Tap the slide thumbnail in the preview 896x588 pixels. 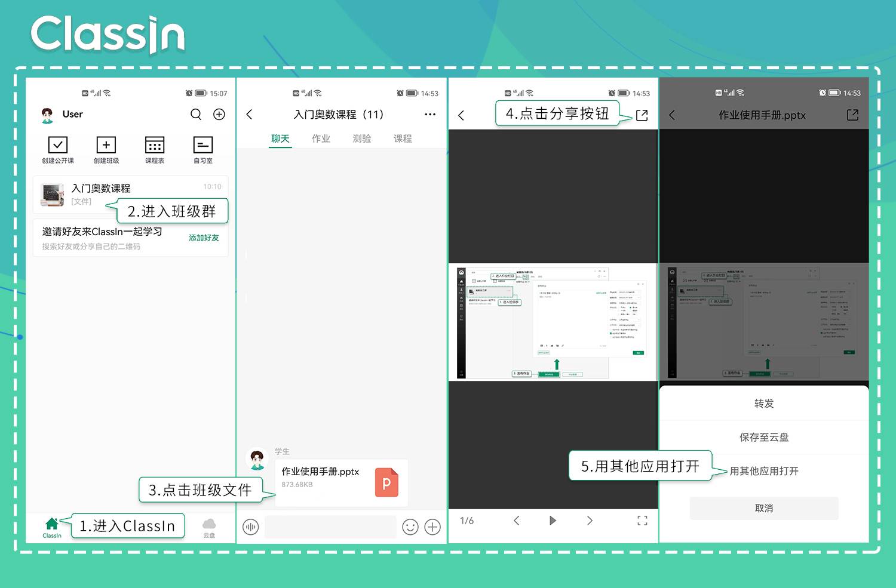pyautogui.click(x=553, y=322)
